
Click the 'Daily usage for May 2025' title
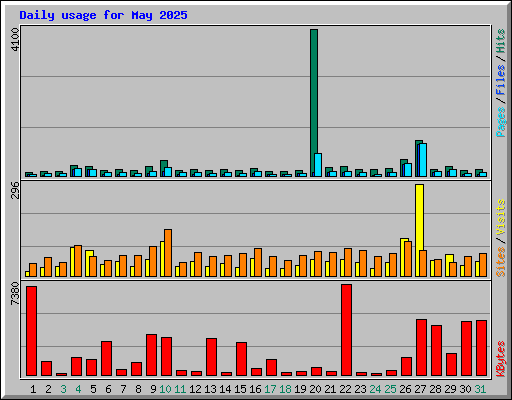click(x=103, y=15)
